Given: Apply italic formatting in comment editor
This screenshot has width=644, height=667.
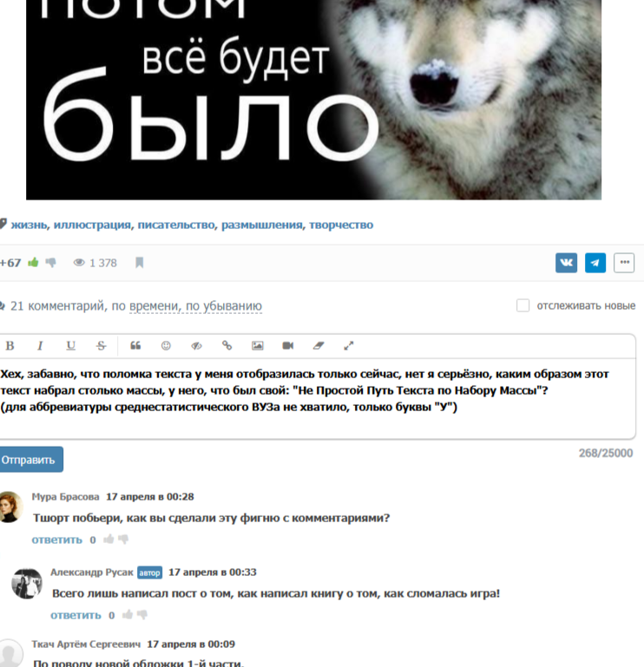Looking at the screenshot, I should pyautogui.click(x=40, y=346).
